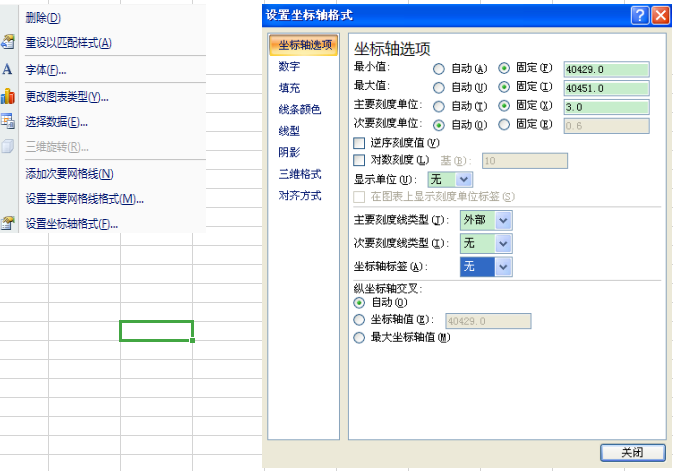Switch to the 三维格式 category
This screenshot has height=471, width=673.
click(300, 174)
